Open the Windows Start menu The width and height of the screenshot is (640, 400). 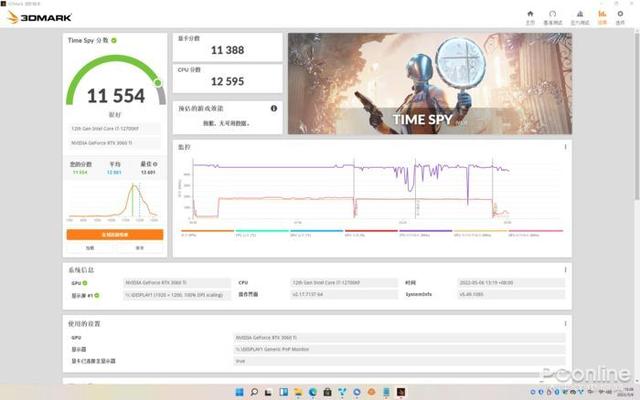pyautogui.click(x=240, y=392)
